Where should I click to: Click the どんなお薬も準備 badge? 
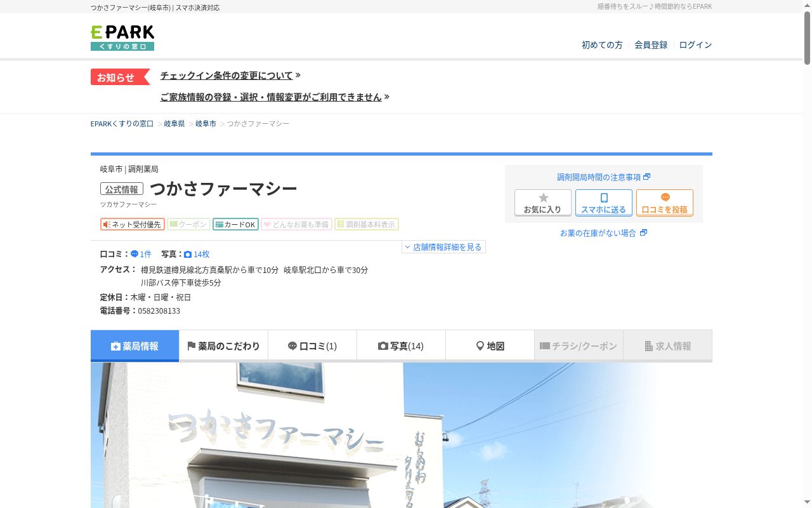coord(296,224)
